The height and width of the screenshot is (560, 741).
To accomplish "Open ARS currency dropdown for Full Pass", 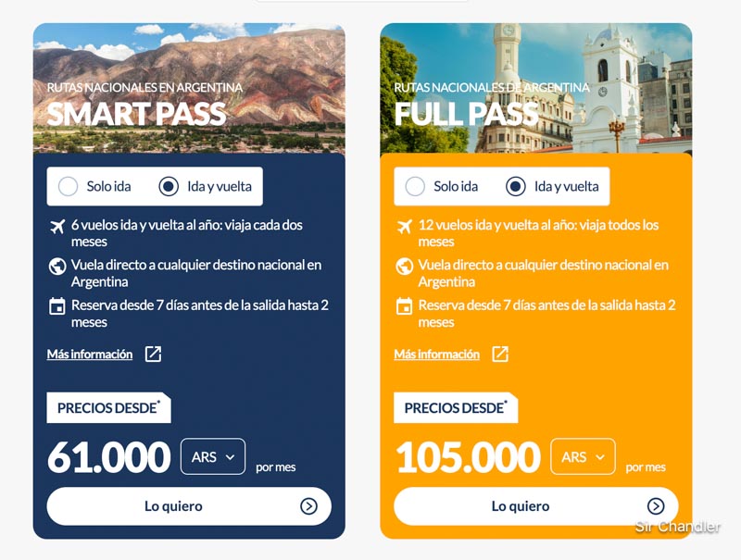I will 583,456.
